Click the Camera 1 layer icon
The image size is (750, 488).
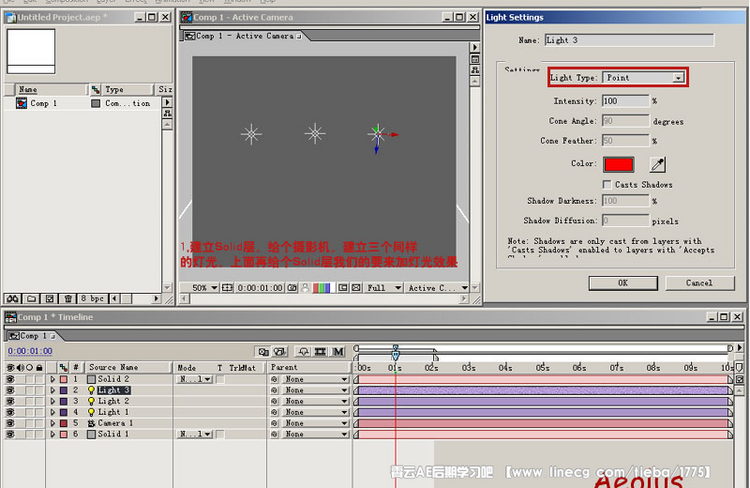coord(91,423)
